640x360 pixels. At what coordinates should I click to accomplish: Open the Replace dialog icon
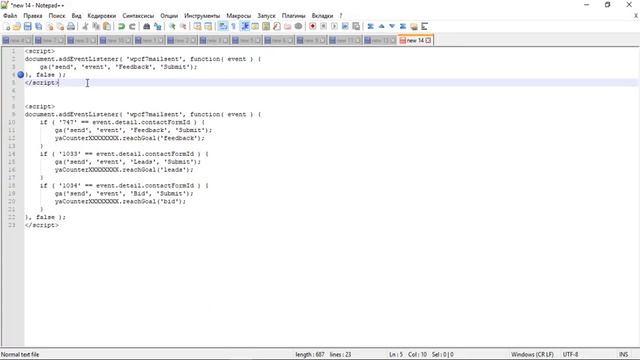pos(158,27)
